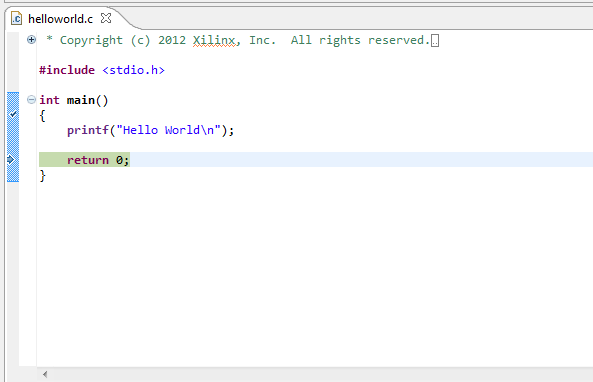
Task: Click the <stdio.h> header name
Action: click(134, 70)
